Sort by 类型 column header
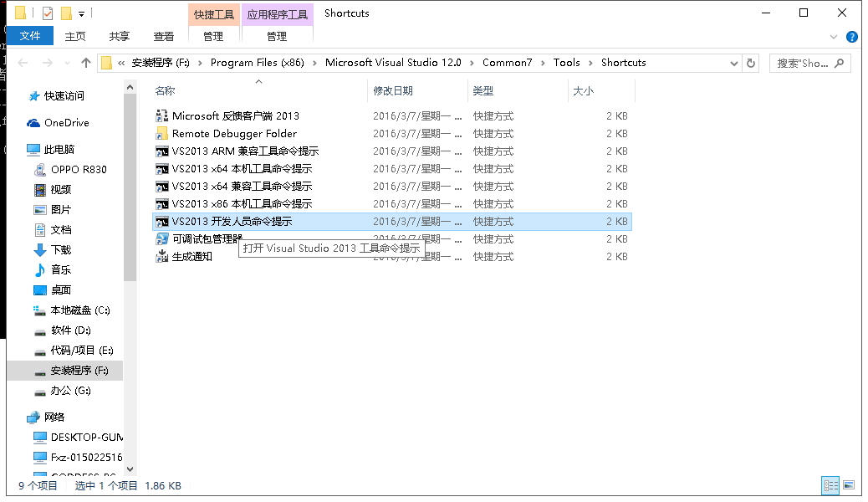Image resolution: width=868 pixels, height=502 pixels. click(x=483, y=91)
